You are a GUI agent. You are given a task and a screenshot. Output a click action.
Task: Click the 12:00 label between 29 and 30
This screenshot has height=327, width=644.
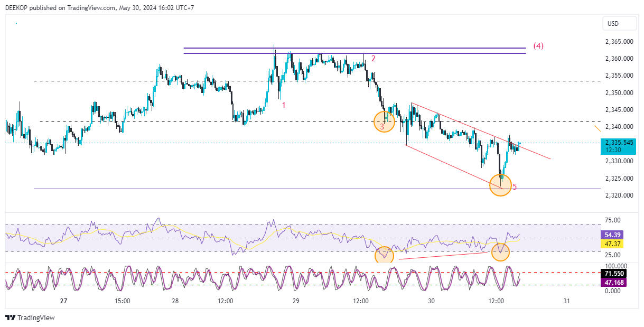tap(361, 301)
